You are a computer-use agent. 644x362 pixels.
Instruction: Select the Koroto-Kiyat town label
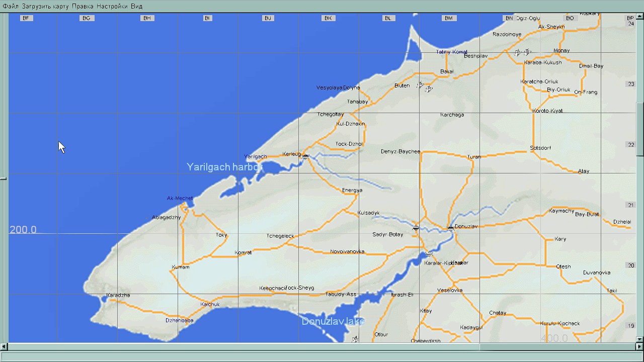[x=547, y=111]
